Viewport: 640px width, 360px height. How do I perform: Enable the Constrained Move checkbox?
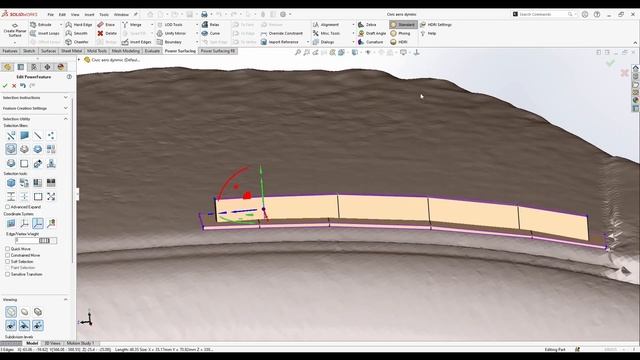pos(7,255)
